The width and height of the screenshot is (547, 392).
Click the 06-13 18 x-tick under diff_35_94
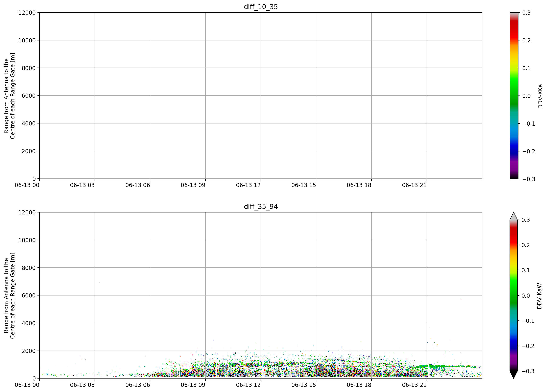coord(359,385)
